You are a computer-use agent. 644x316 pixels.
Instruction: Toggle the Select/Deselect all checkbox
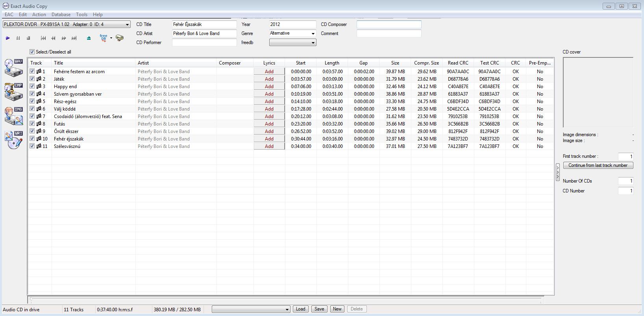[32, 52]
